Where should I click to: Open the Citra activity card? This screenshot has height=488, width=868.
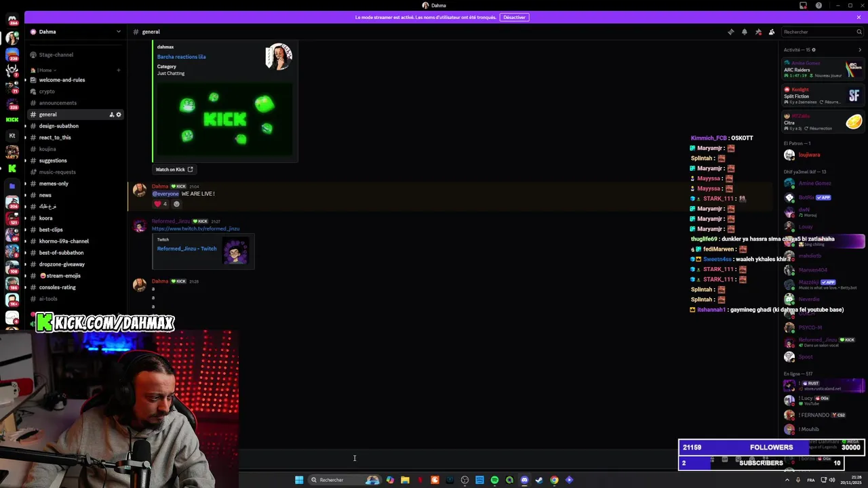pos(823,122)
